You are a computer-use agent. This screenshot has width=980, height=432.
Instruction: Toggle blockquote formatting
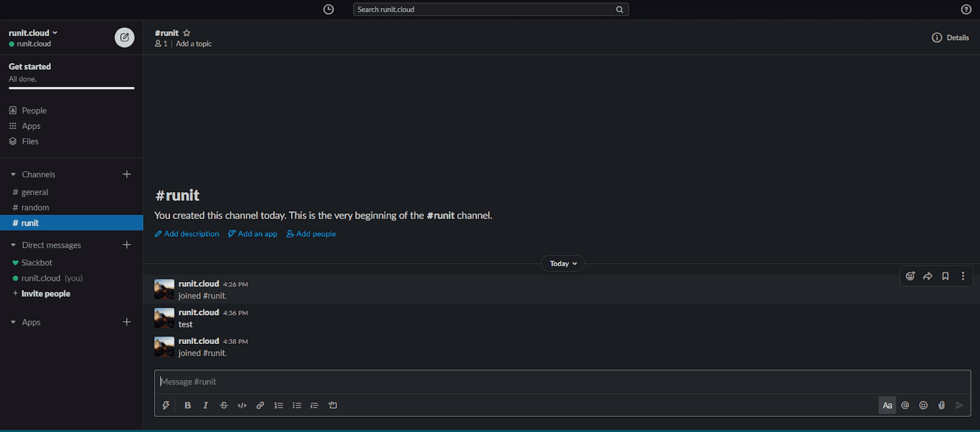[314, 405]
